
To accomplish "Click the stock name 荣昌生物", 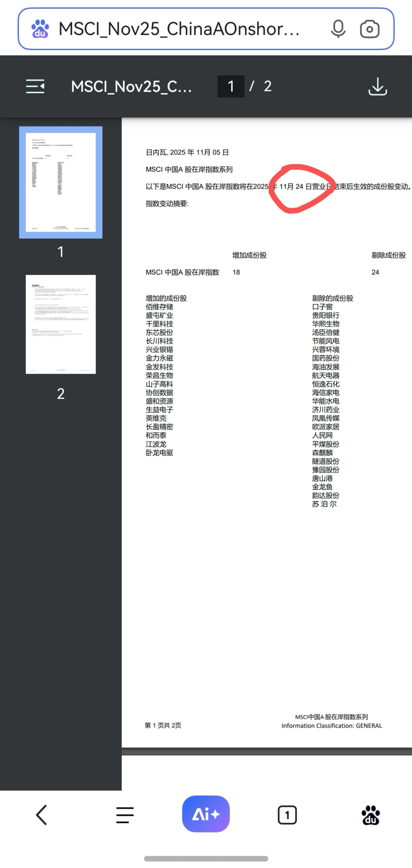I will [159, 375].
